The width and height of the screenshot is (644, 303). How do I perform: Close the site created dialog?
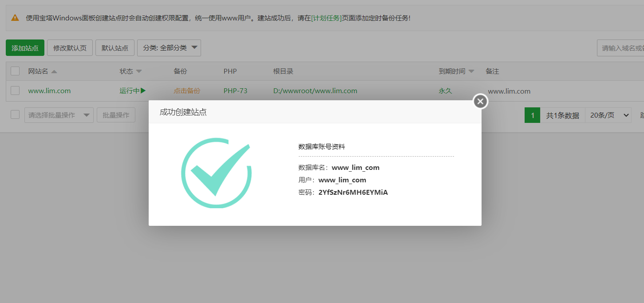tap(480, 101)
